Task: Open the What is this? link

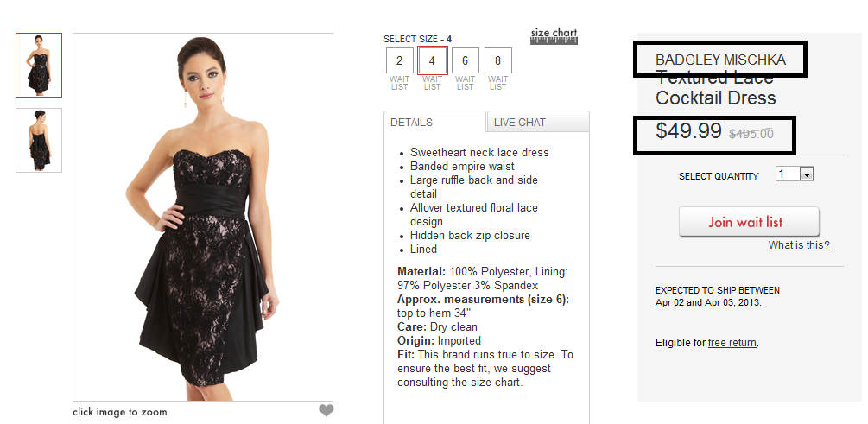Action: pos(799,245)
